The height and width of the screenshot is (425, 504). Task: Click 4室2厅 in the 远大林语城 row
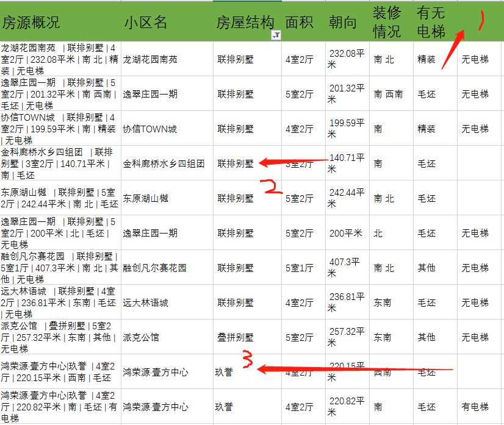pos(303,302)
